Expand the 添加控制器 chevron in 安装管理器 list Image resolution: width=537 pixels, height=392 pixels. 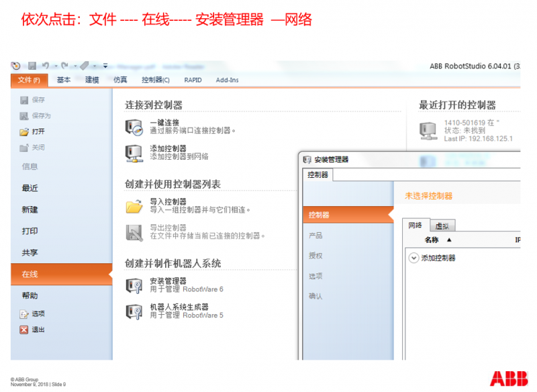[x=413, y=258]
